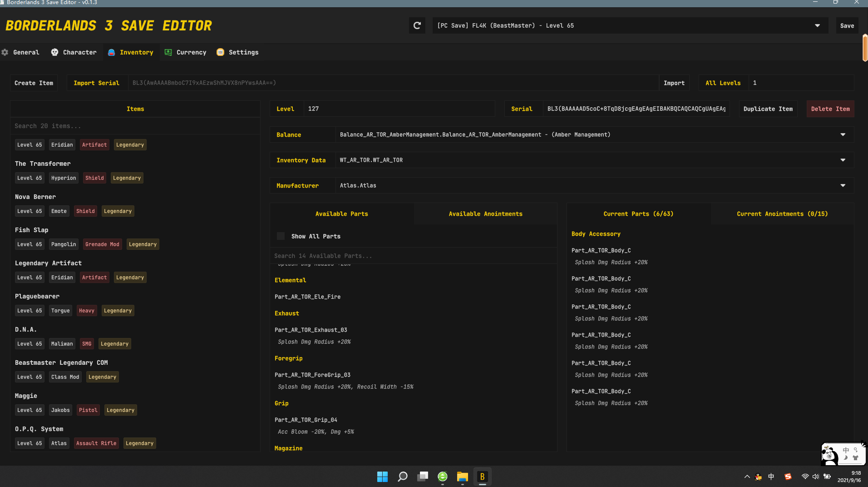The width and height of the screenshot is (868, 487).
Task: Click the General tab gear icon
Action: click(x=5, y=52)
